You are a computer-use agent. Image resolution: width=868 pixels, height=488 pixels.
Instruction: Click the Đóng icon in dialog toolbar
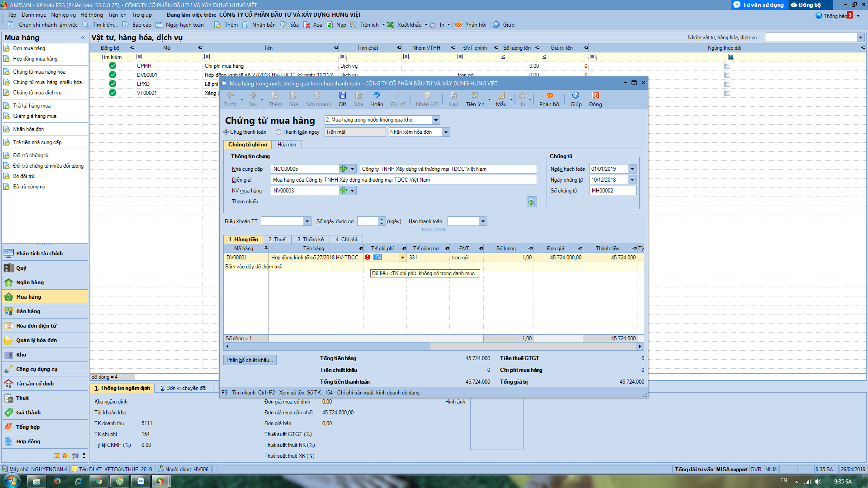[595, 99]
